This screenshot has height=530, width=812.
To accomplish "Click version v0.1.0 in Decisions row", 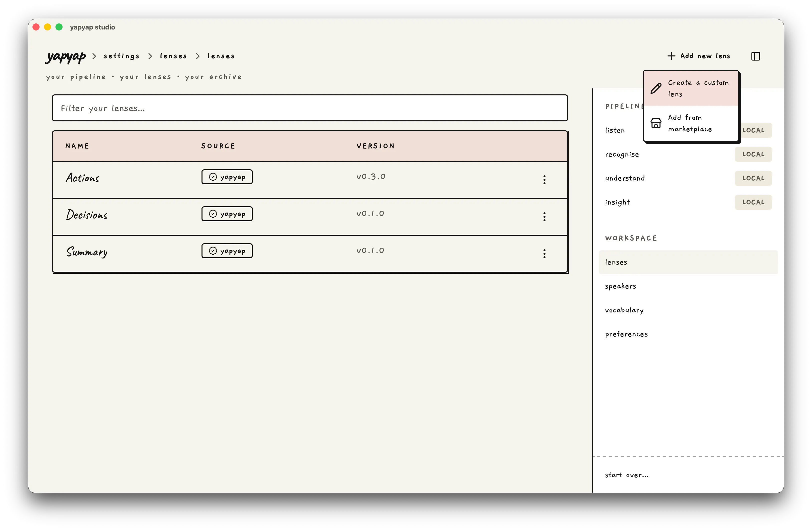I will click(370, 214).
